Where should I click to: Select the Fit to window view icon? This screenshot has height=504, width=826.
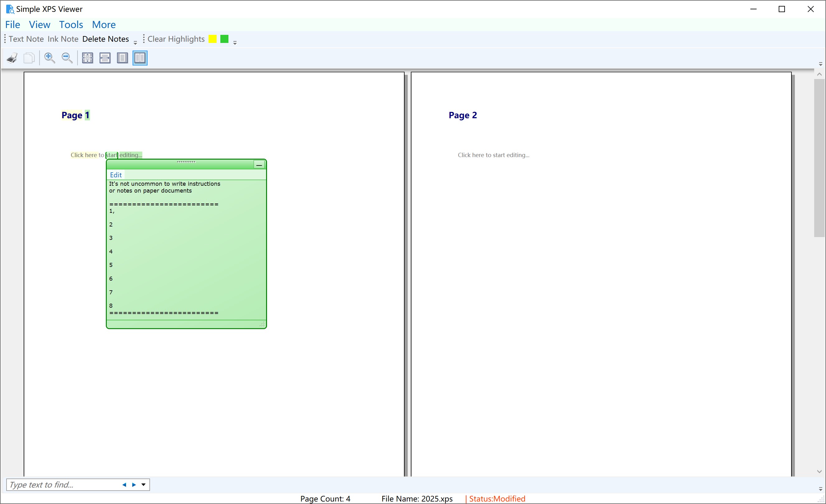click(87, 58)
